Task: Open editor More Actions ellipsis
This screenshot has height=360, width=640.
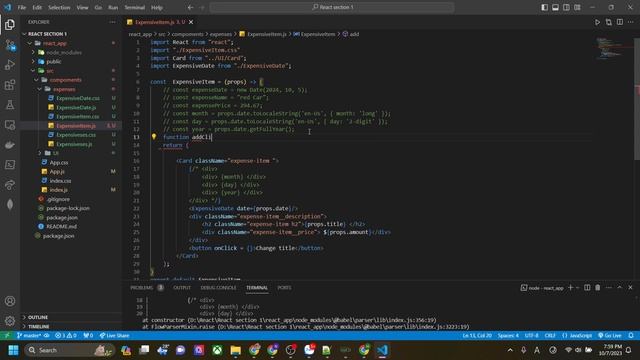Action: (x=631, y=22)
